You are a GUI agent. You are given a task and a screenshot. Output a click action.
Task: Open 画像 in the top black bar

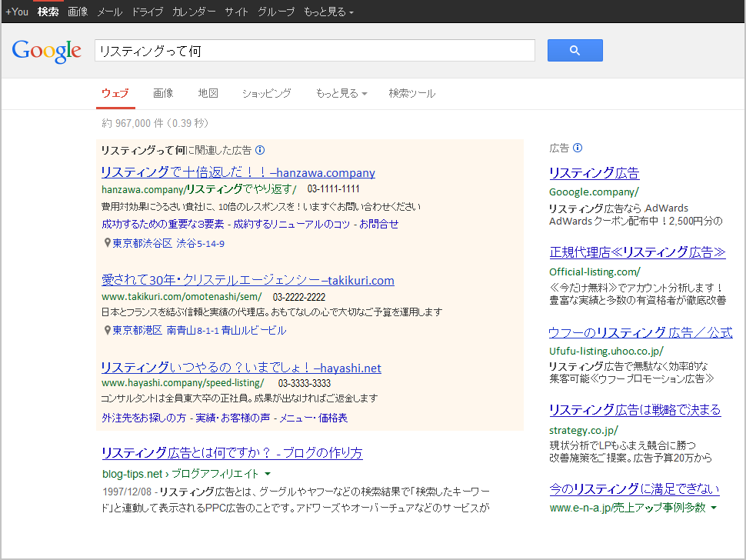tap(78, 12)
